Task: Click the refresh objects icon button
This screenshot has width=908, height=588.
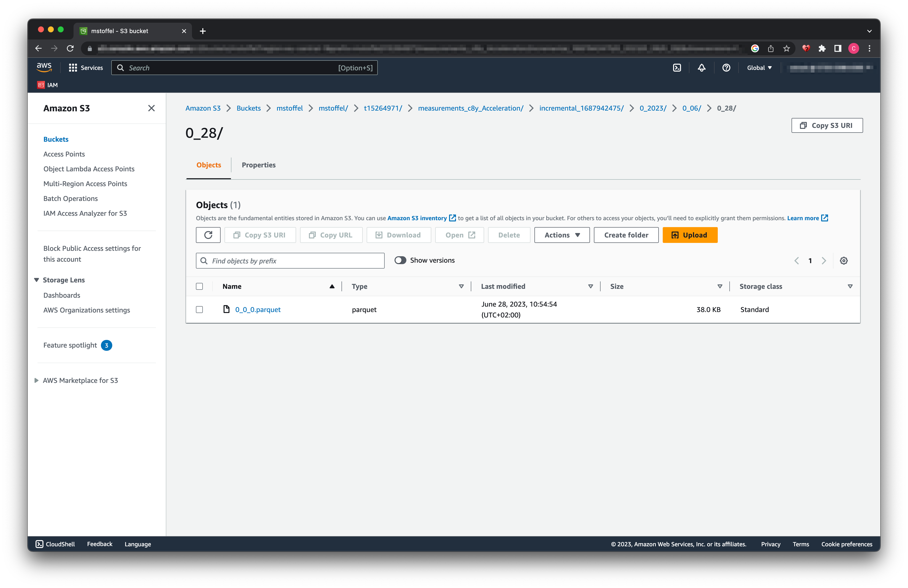Action: [208, 235]
